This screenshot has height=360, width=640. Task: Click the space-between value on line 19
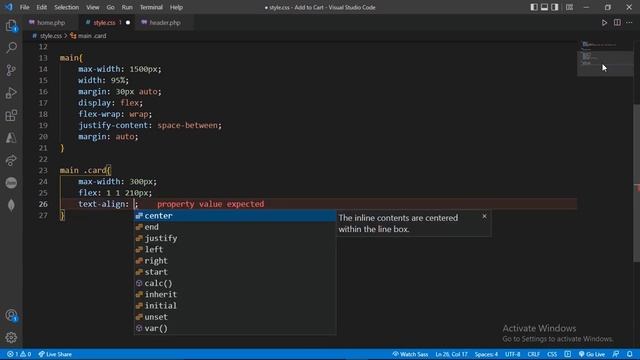coord(187,125)
